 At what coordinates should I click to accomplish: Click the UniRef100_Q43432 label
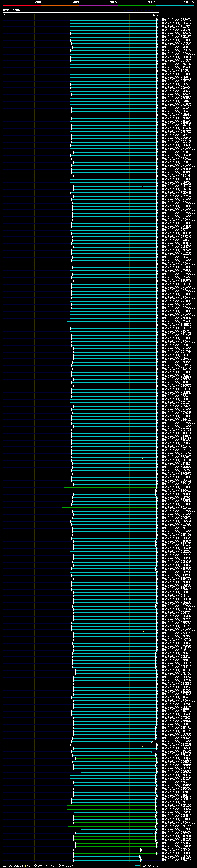[176, 128]
